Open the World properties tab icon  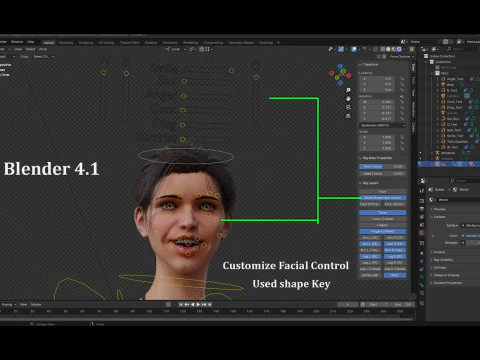pos(422,233)
